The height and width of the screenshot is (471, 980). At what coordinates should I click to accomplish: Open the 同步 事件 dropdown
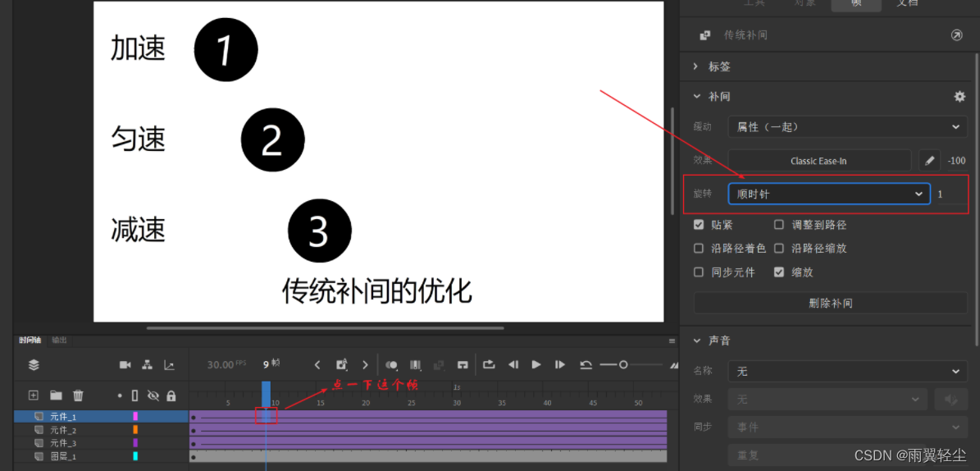pos(847,428)
